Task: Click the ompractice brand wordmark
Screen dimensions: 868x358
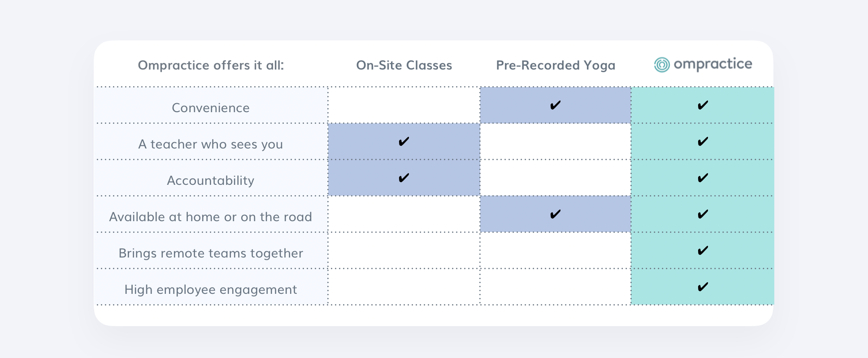Action: click(713, 65)
